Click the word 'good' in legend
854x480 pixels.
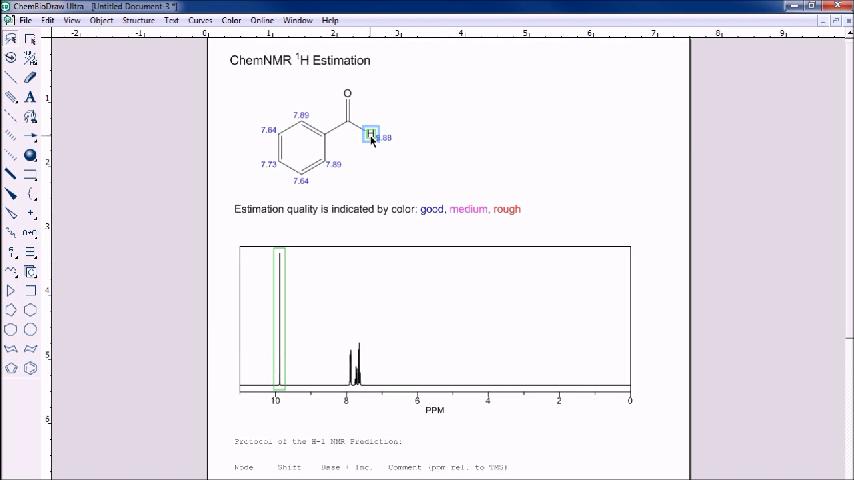tap(432, 209)
